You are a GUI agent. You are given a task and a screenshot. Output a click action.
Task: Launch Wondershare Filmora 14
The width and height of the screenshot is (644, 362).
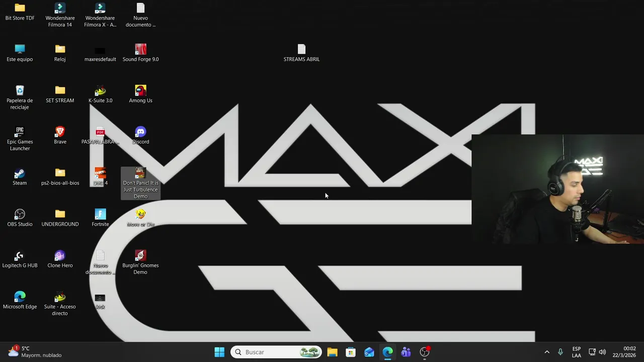tap(60, 15)
